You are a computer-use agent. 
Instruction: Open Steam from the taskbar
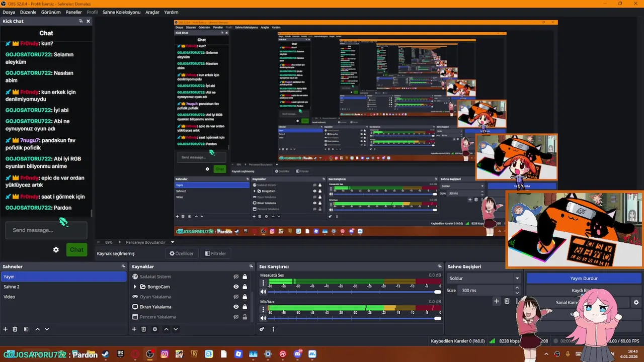tap(105, 354)
